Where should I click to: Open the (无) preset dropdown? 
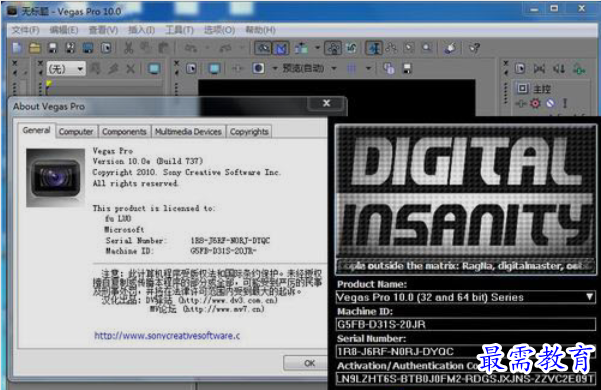pyautogui.click(x=66, y=69)
